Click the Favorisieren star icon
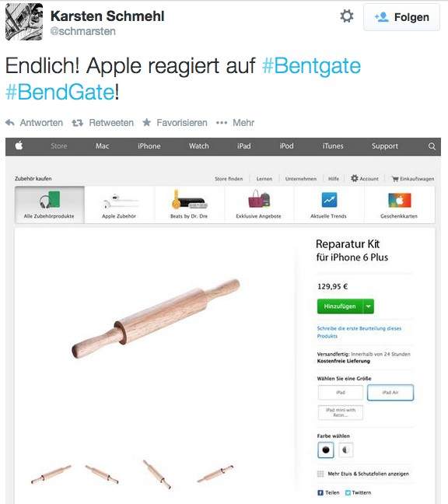The height and width of the screenshot is (504, 448). [146, 122]
